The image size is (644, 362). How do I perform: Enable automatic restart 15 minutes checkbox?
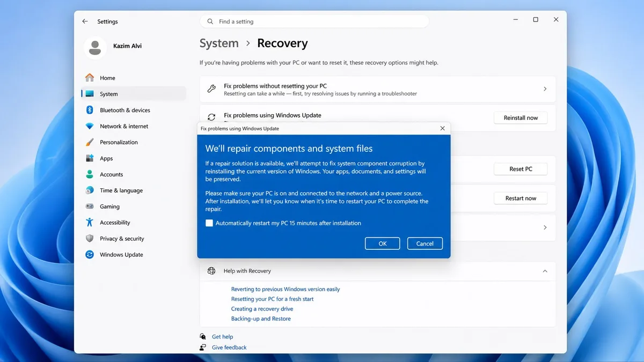[x=209, y=223]
